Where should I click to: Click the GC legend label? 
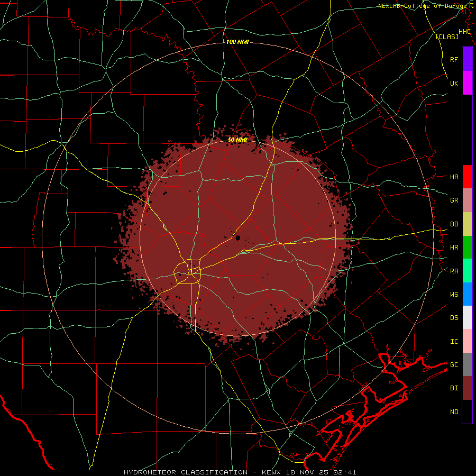click(x=454, y=365)
